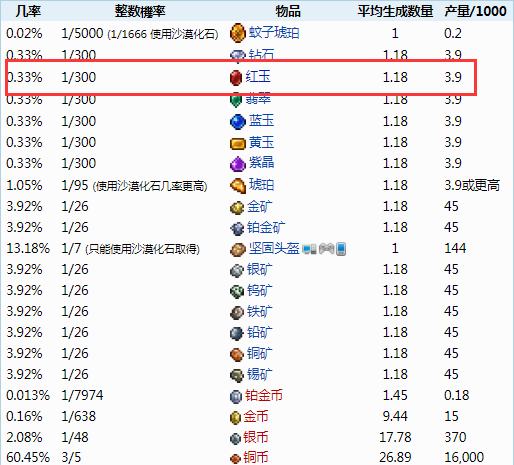
Task: Click the Mosquito in Amber (蚊子琥珀) icon
Action: point(237,33)
